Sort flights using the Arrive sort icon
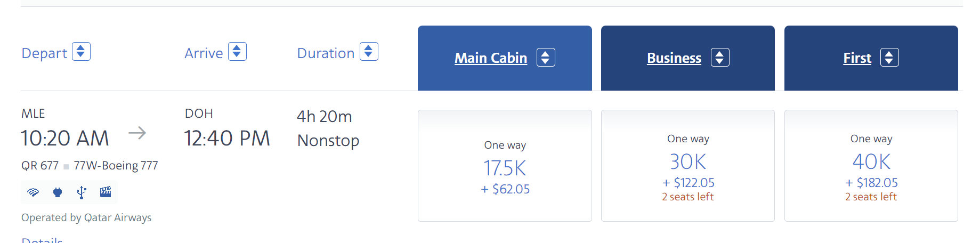This screenshot has width=980, height=243. pos(237,52)
